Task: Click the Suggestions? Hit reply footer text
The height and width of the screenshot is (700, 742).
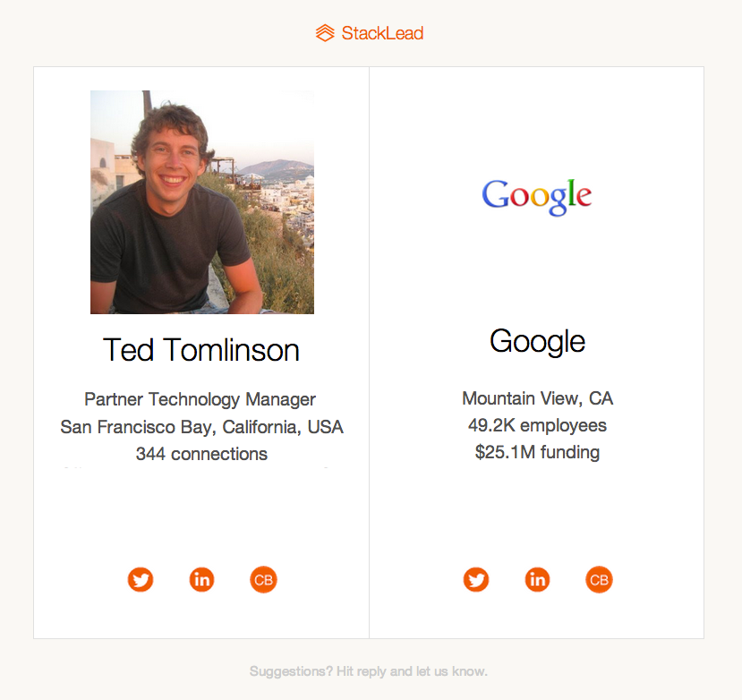Action: 369,671
